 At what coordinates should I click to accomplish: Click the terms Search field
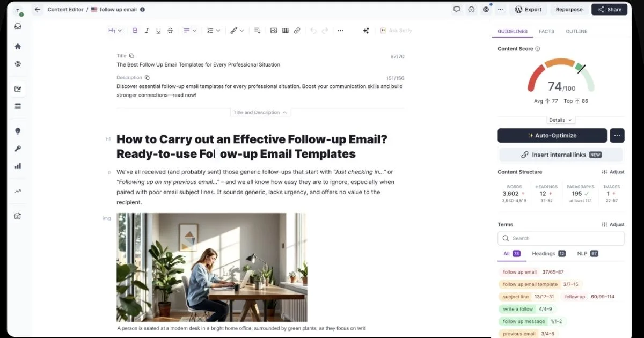pos(561,238)
